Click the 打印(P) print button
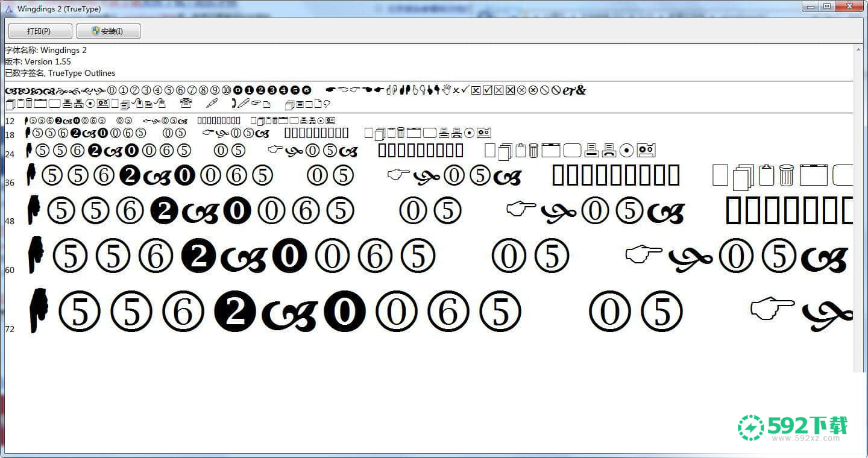Image resolution: width=868 pixels, height=458 pixels. [x=40, y=31]
